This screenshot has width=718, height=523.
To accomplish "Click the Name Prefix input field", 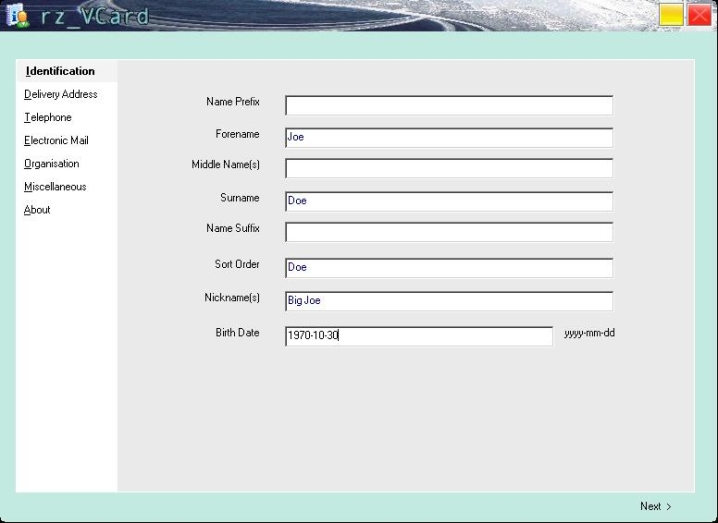I will click(448, 106).
